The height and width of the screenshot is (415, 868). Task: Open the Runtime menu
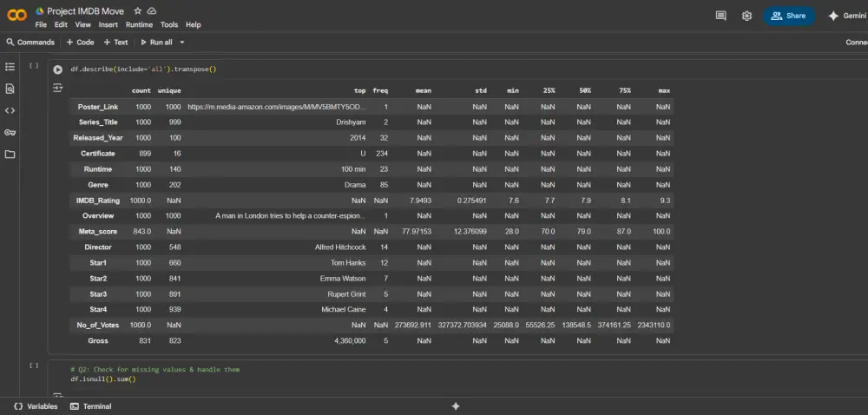click(x=139, y=24)
